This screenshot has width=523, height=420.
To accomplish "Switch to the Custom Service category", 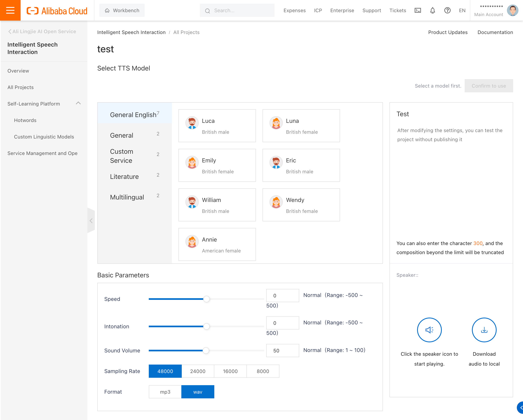I will click(x=122, y=156).
